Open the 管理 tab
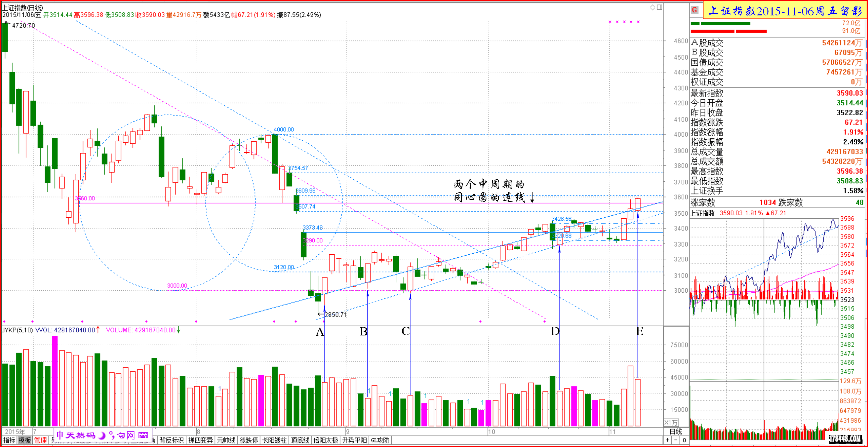The height and width of the screenshot is (447, 868). 40,440
